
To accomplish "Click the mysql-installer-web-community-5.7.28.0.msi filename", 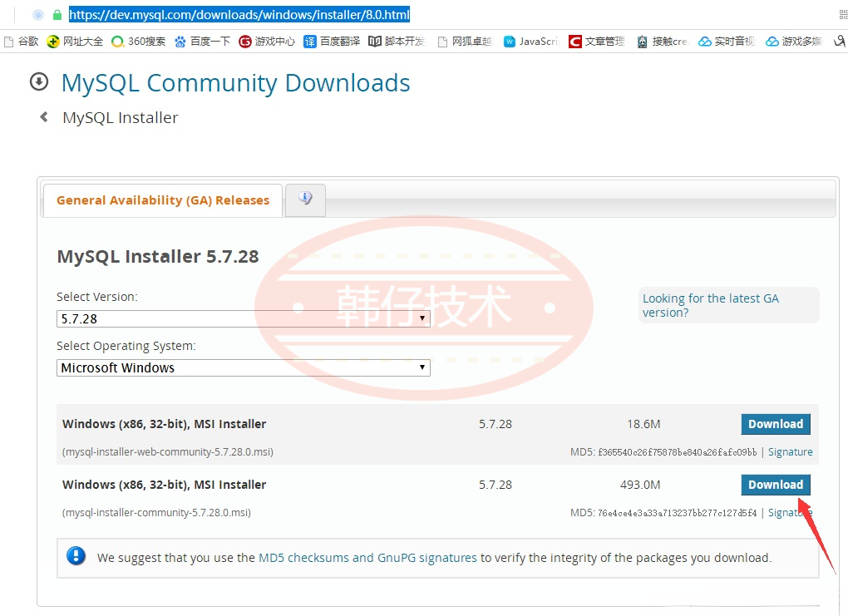I will [x=168, y=452].
